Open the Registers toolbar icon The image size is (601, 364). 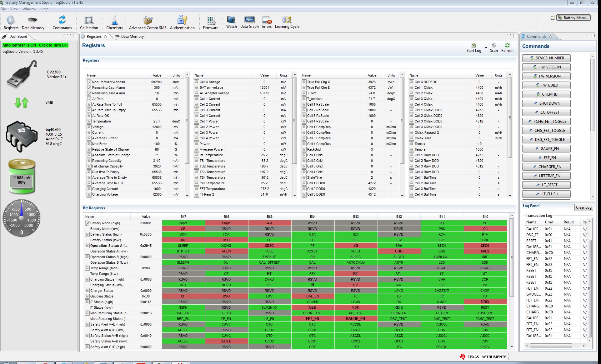pos(11,22)
